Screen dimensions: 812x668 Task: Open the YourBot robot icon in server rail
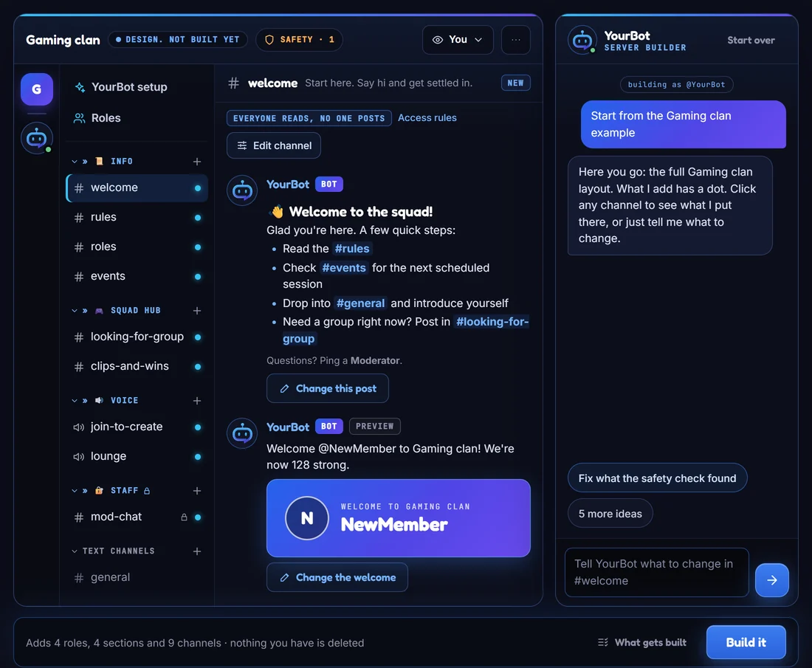[x=37, y=138]
